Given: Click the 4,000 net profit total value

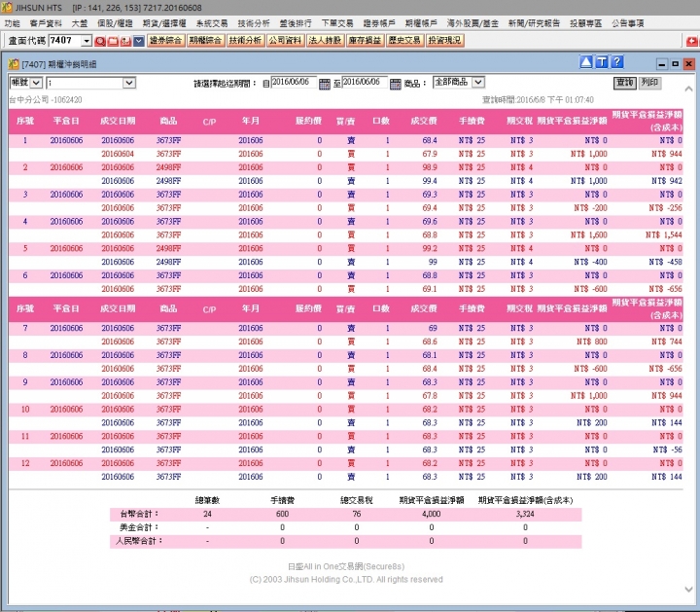Looking at the screenshot, I should [x=432, y=514].
